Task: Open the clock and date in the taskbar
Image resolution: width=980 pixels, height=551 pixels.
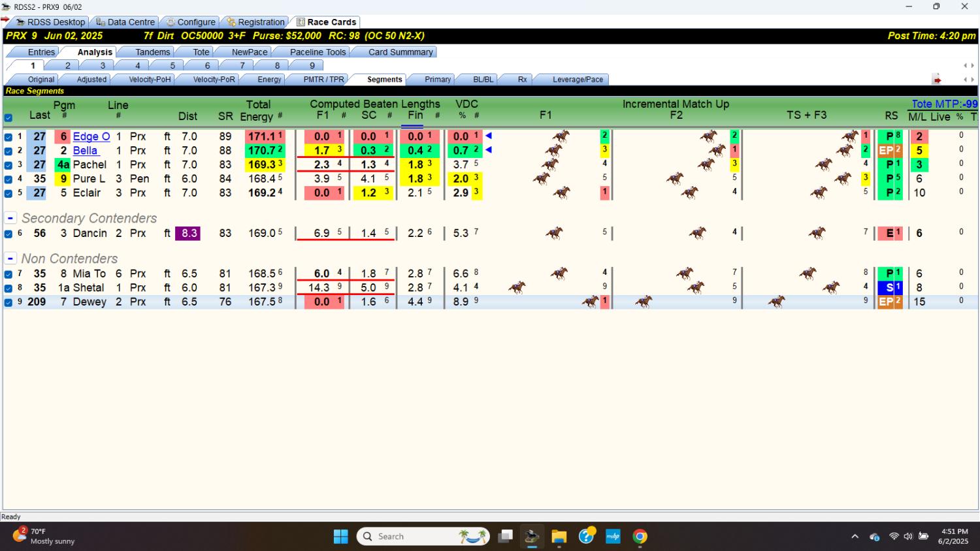Action: (x=955, y=536)
